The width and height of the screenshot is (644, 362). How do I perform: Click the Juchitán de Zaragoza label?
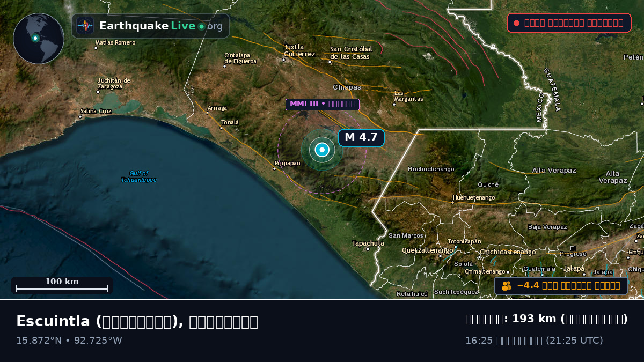pos(114,83)
